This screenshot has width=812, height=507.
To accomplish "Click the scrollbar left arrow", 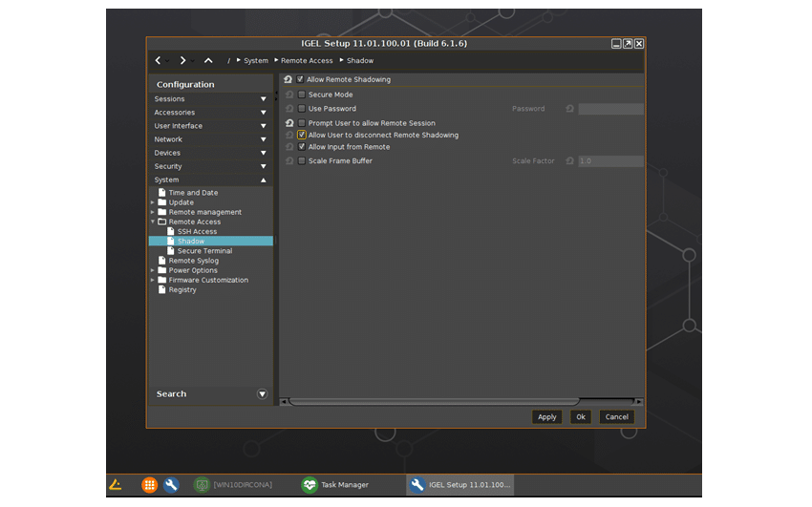I will (x=284, y=401).
